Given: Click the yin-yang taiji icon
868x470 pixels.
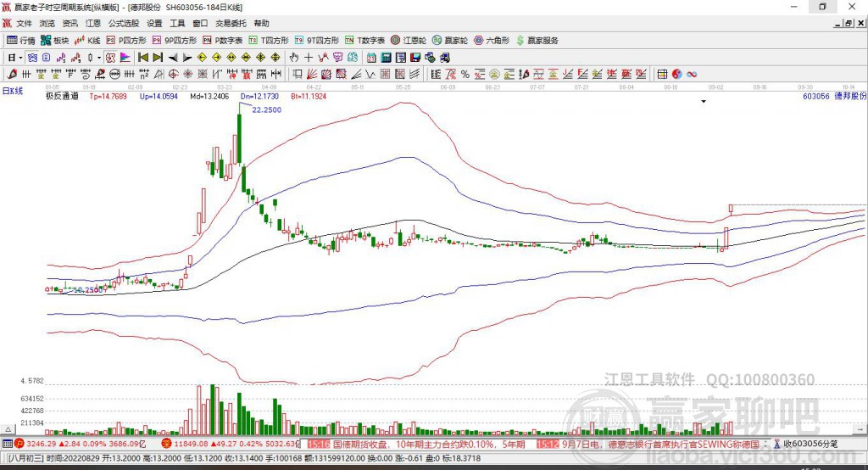Looking at the screenshot, I should (x=677, y=75).
